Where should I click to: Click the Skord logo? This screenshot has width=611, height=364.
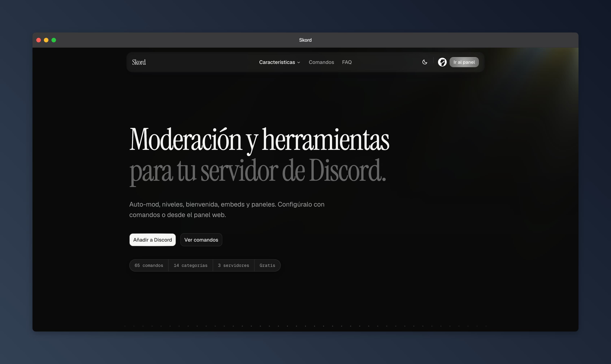point(139,62)
